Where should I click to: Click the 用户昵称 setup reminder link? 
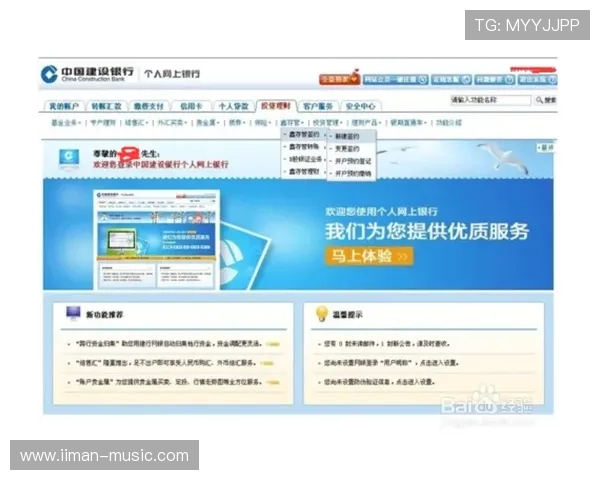point(391,362)
